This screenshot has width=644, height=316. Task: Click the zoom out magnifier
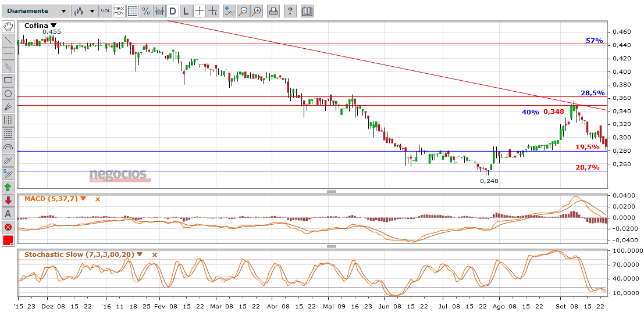[x=243, y=10]
